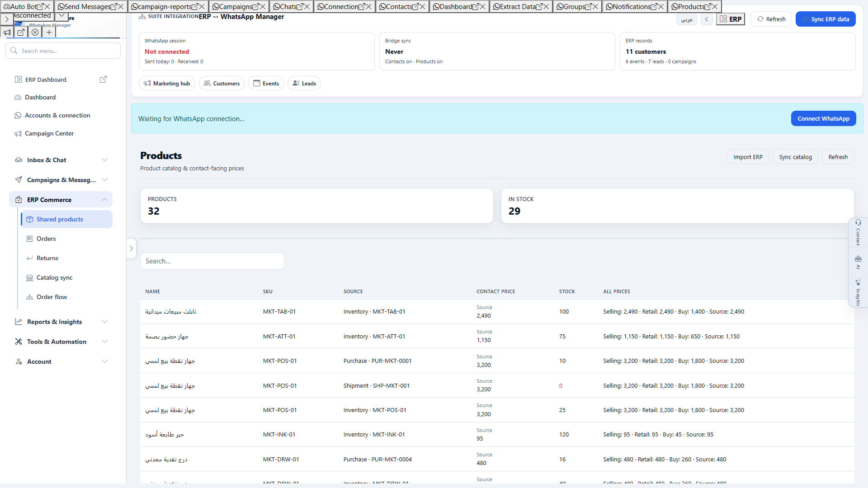Pop out the Auto Bot tab icon
The height and width of the screenshot is (488, 868).
(40, 6)
